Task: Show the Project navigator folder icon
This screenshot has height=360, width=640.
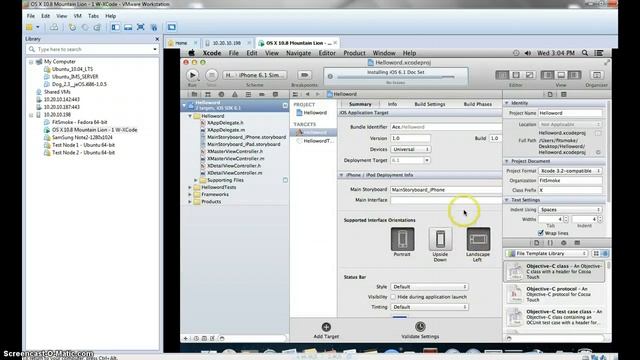Action: coord(194,94)
